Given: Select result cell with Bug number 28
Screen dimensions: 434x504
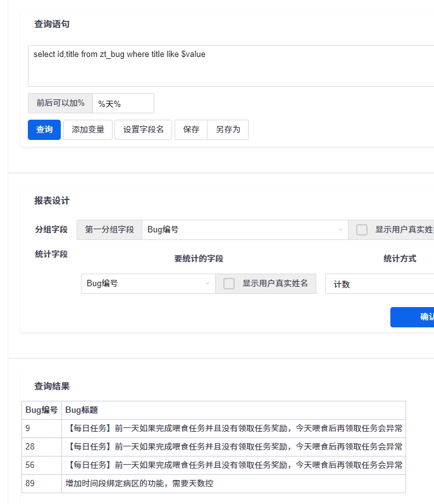Looking at the screenshot, I should 42,447.
